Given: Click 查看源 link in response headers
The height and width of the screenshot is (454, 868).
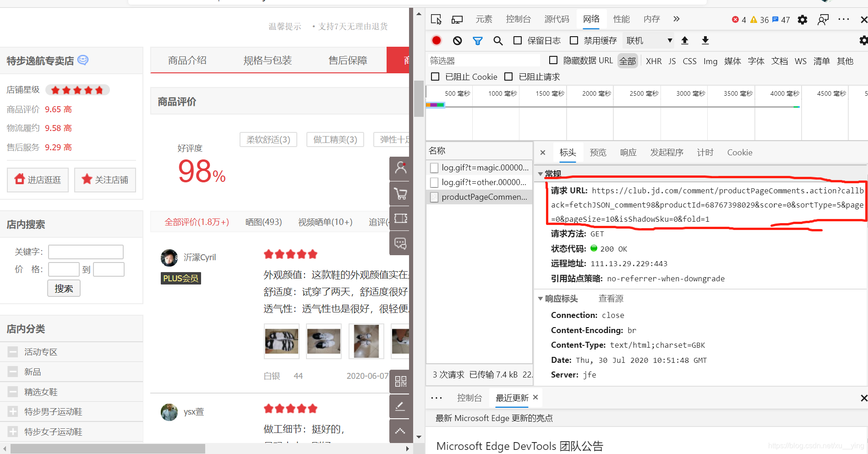Looking at the screenshot, I should (611, 299).
